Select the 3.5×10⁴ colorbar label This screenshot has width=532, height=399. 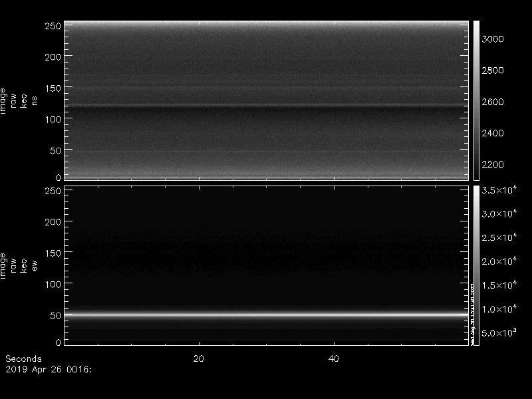pos(499,190)
